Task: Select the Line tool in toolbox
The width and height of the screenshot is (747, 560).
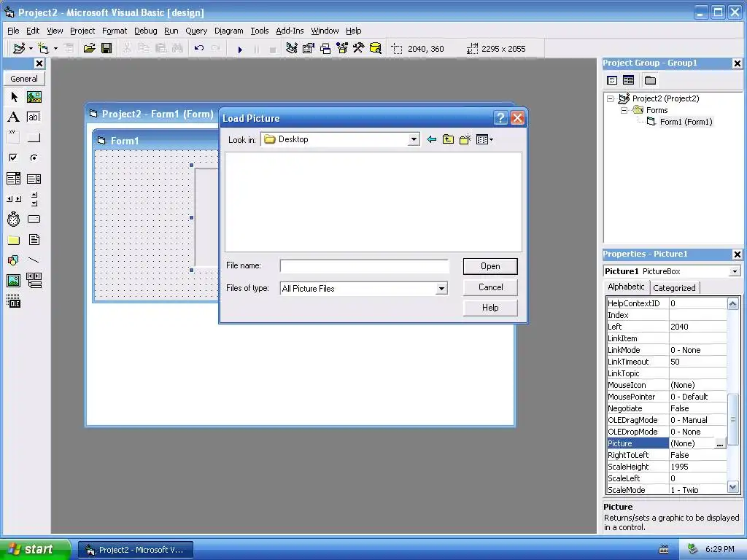Action: 34,260
